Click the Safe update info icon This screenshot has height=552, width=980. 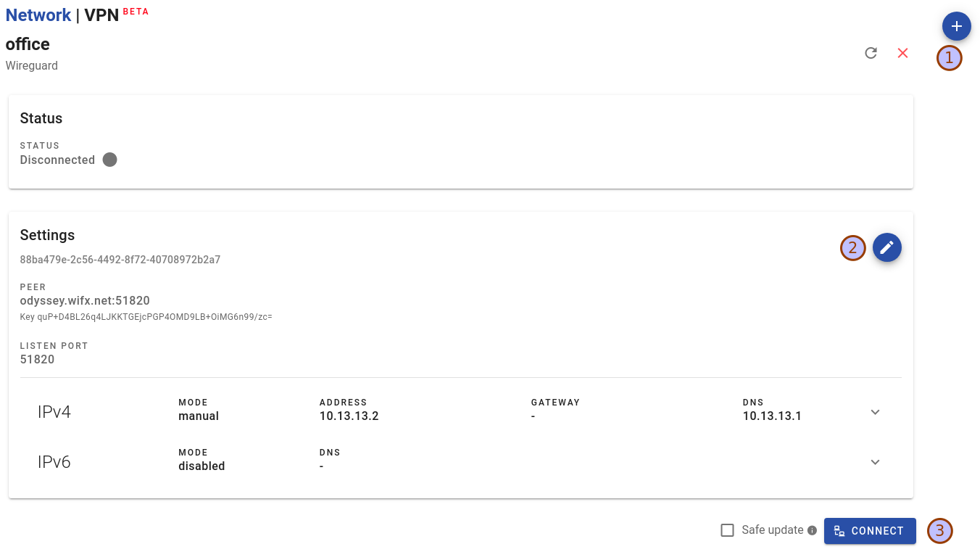812,530
